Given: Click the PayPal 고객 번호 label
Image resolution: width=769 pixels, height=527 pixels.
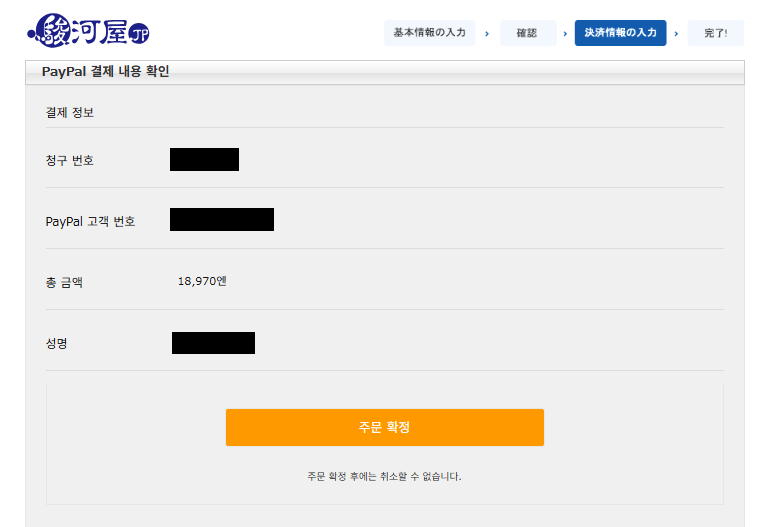Looking at the screenshot, I should coord(90,222).
